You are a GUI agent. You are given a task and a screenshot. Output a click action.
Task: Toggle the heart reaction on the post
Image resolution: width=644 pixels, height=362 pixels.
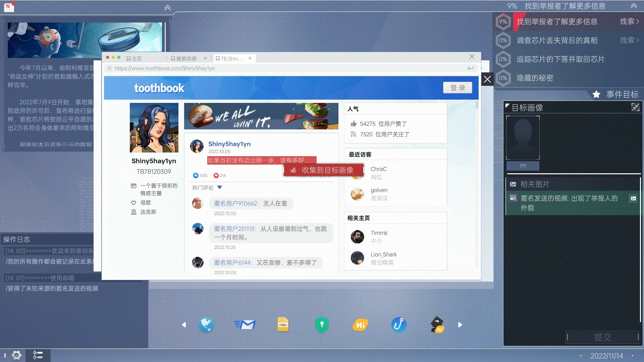pos(217,175)
